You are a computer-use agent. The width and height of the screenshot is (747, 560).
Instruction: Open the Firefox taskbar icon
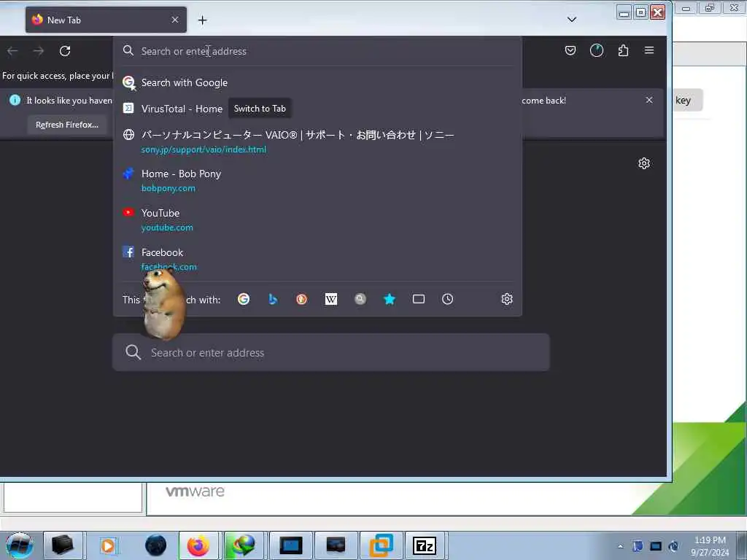click(198, 545)
